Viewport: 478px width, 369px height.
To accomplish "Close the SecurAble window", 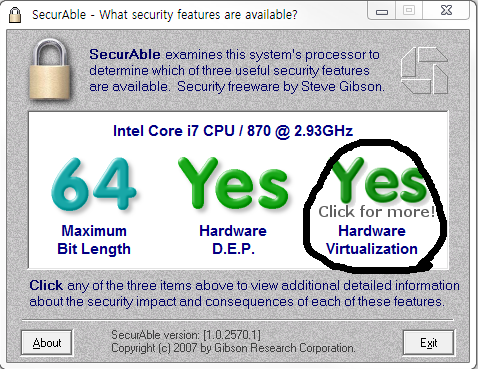I will pyautogui.click(x=446, y=10).
